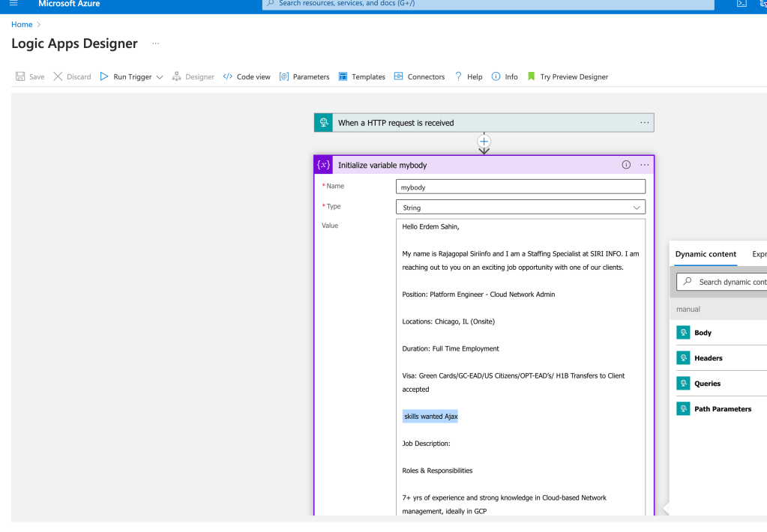Click the Discard X icon
The height and width of the screenshot is (532, 767).
pyautogui.click(x=58, y=76)
